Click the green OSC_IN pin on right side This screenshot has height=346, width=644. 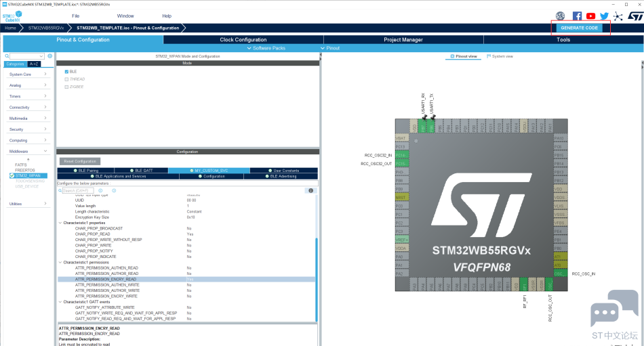(x=560, y=274)
